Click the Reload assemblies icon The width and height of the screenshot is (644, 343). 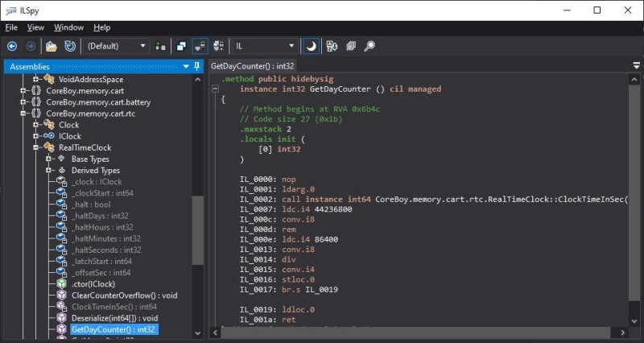tap(70, 46)
